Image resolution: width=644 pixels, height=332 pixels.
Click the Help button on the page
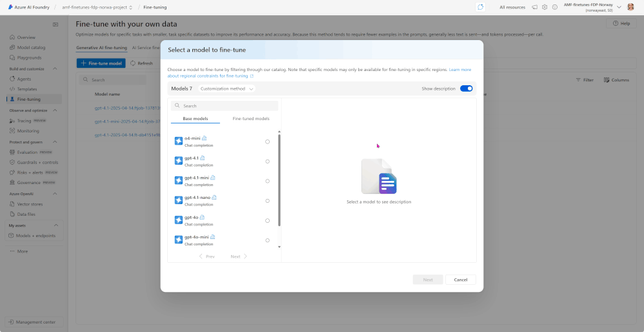(x=621, y=23)
